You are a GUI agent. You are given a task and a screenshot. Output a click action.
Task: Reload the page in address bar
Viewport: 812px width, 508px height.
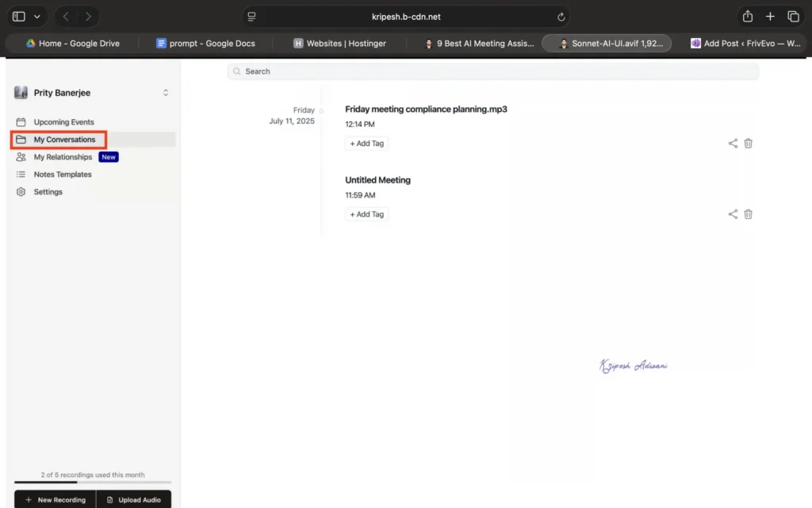(561, 17)
